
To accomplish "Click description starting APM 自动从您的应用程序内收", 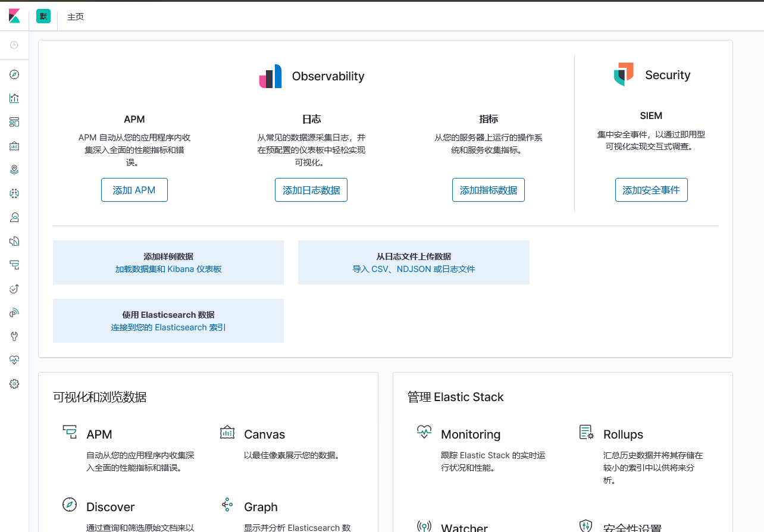I will pyautogui.click(x=134, y=150).
